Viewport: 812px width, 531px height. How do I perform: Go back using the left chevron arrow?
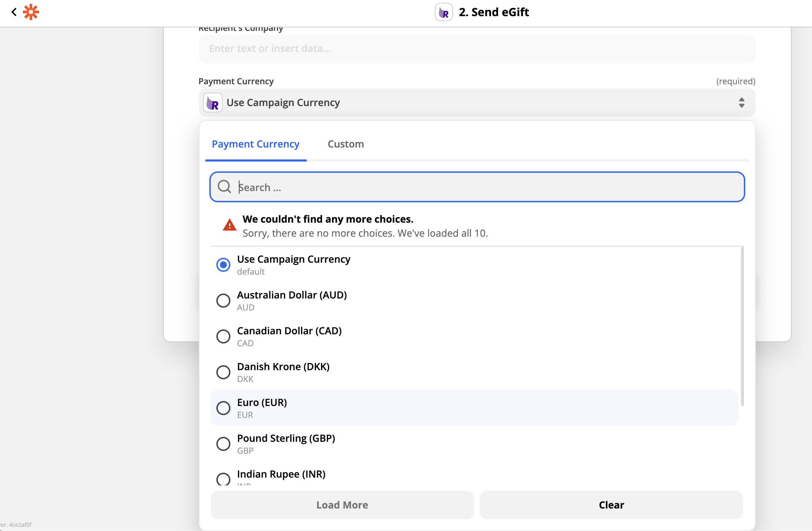(x=14, y=12)
